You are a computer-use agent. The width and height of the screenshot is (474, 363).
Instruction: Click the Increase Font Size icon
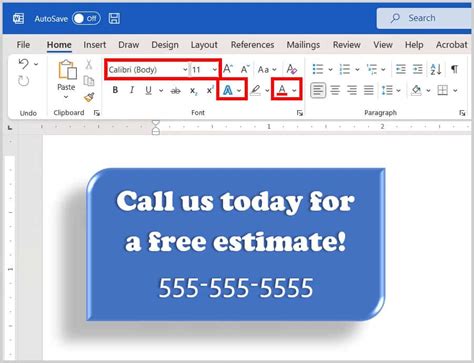tap(228, 69)
